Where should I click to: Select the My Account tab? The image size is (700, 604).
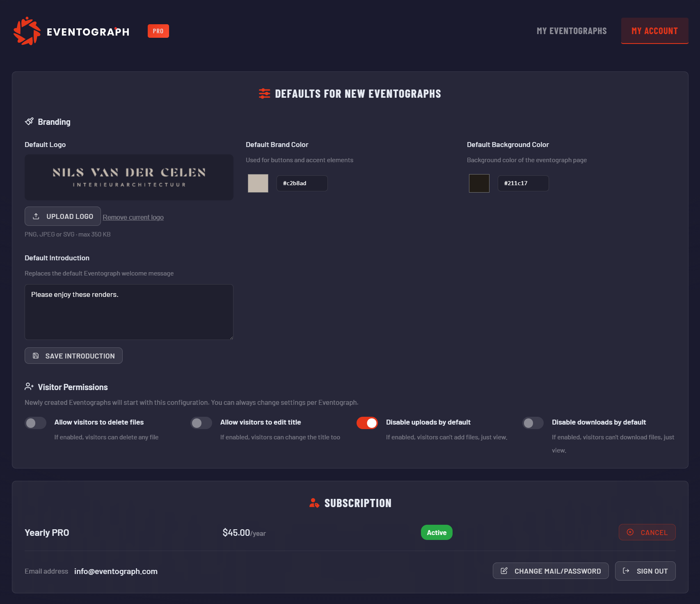pos(655,31)
